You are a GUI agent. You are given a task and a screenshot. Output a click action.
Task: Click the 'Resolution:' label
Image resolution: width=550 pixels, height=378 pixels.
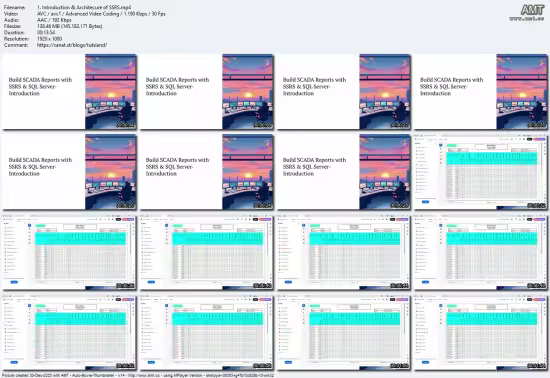coord(16,39)
